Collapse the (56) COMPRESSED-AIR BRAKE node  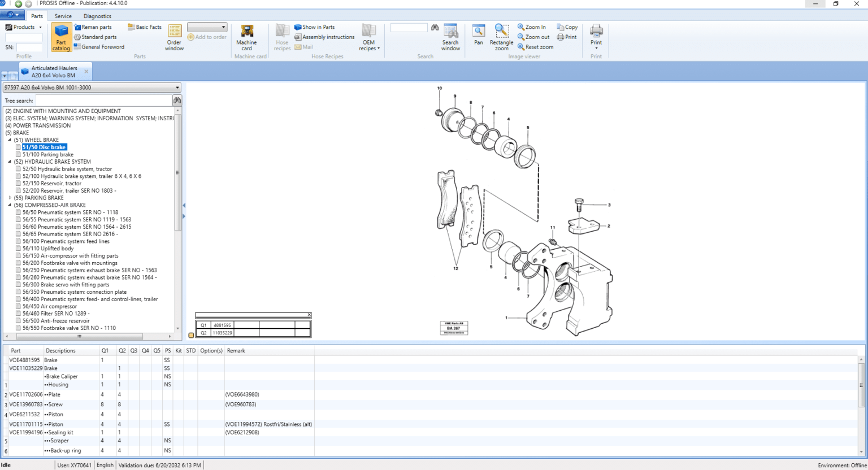point(10,205)
